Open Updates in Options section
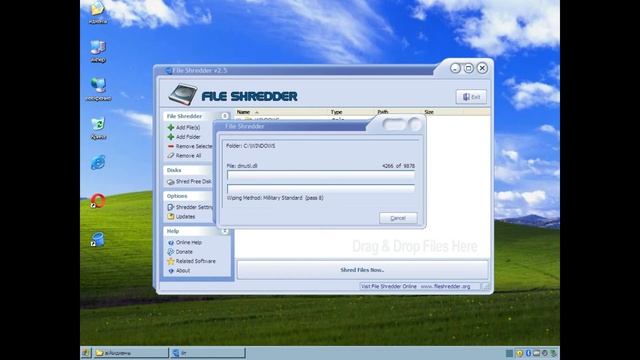This screenshot has width=640, height=360. click(185, 217)
